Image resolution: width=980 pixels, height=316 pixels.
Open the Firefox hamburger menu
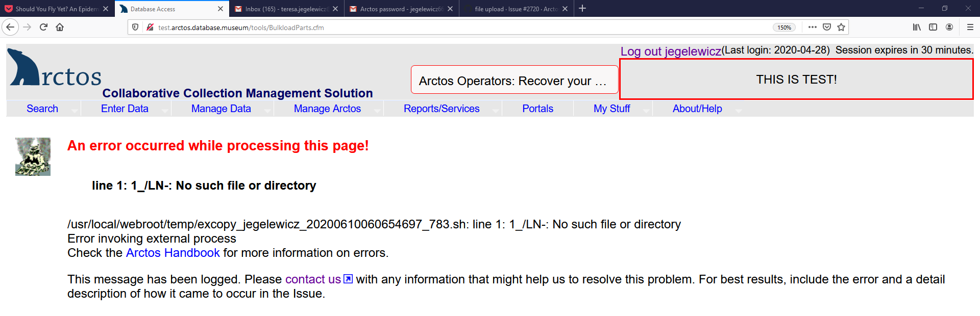(970, 27)
